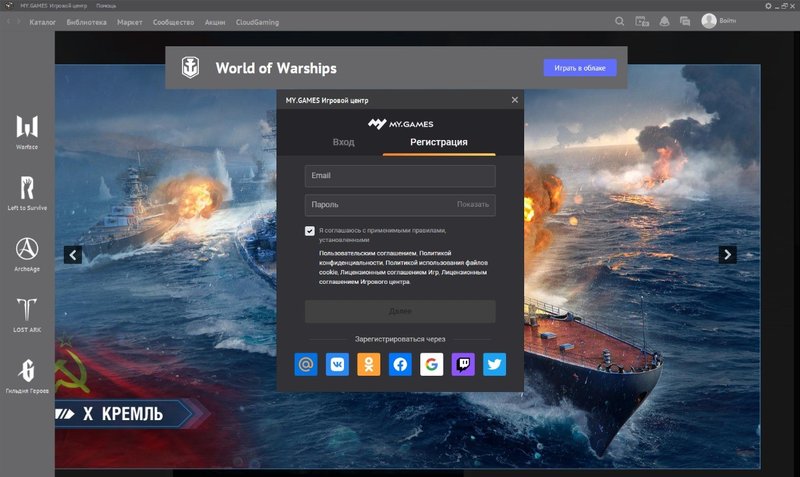Open Left to Survive game icon
This screenshot has height=477, width=800.
pos(27,193)
